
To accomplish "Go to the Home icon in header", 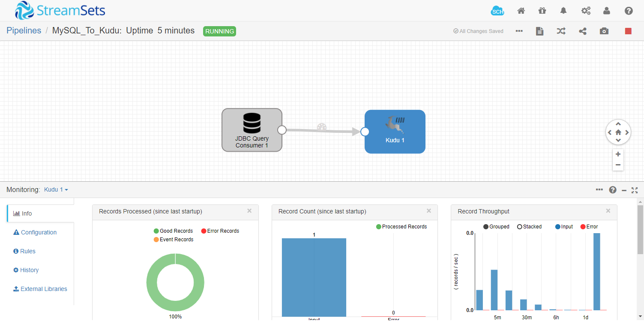I will tap(521, 11).
